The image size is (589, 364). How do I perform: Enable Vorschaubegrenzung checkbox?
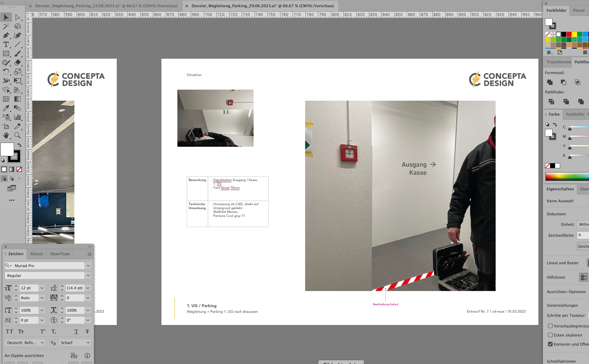[550, 326]
